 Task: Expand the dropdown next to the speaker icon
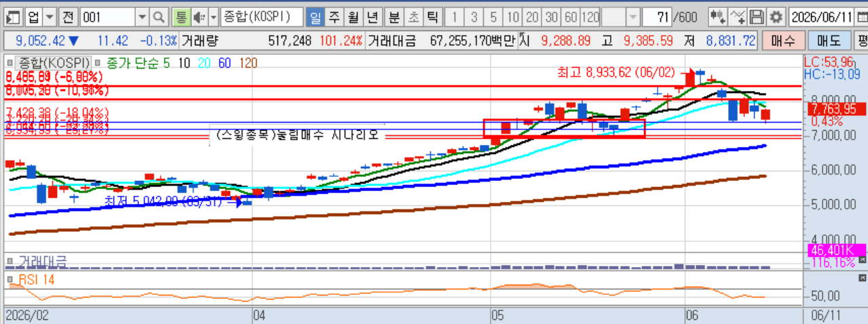pos(213,16)
